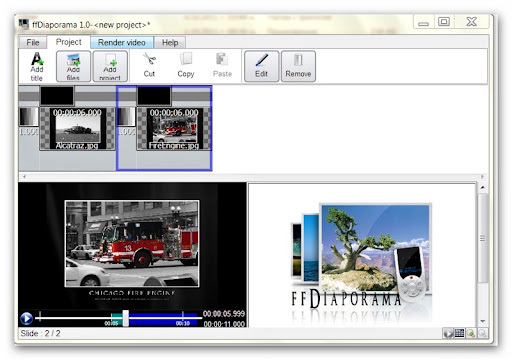Viewport: 512px width, 360px height.
Task: Edit the selected slide with pencil icon
Action: pos(262,66)
